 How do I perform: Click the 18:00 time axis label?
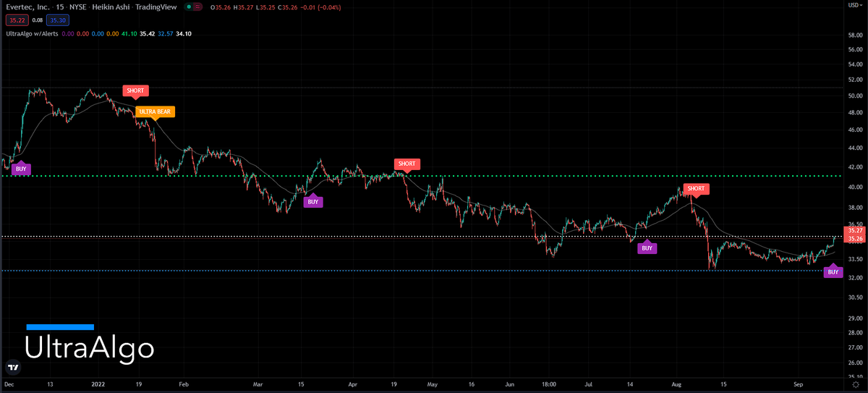point(549,386)
